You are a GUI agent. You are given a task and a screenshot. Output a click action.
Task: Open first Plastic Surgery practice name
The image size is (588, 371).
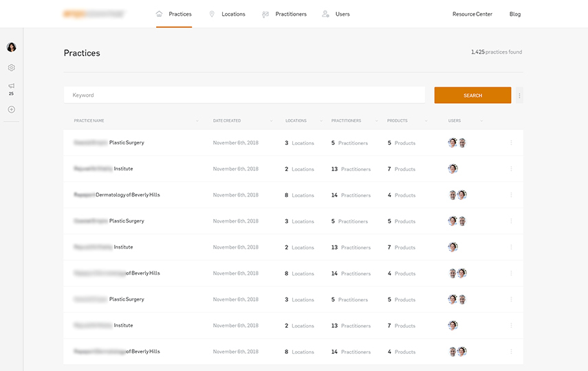coord(109,143)
